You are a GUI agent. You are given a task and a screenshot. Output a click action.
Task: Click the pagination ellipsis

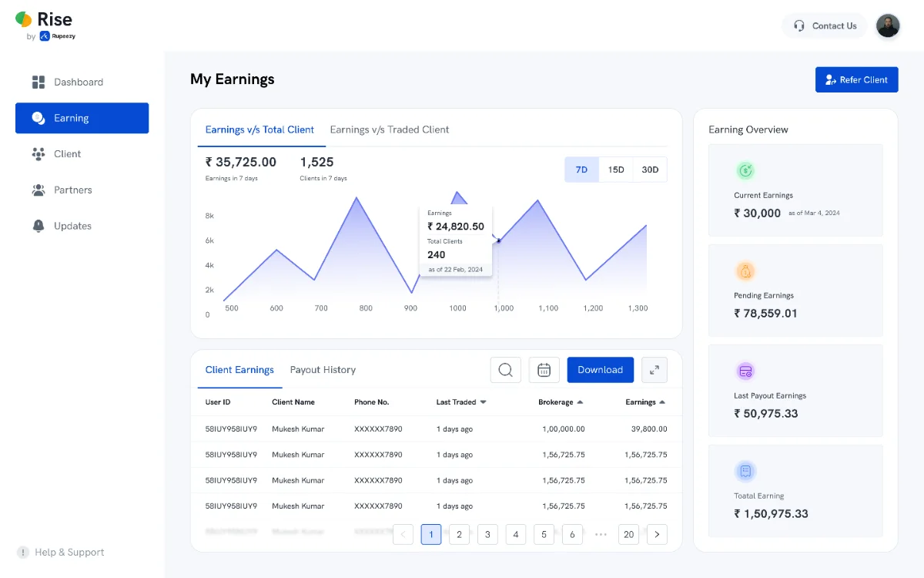(x=601, y=534)
